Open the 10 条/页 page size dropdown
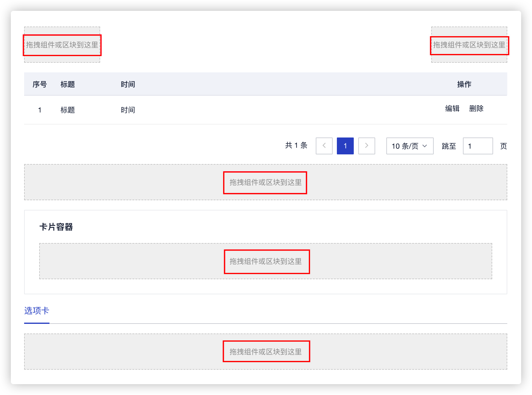 [410, 146]
